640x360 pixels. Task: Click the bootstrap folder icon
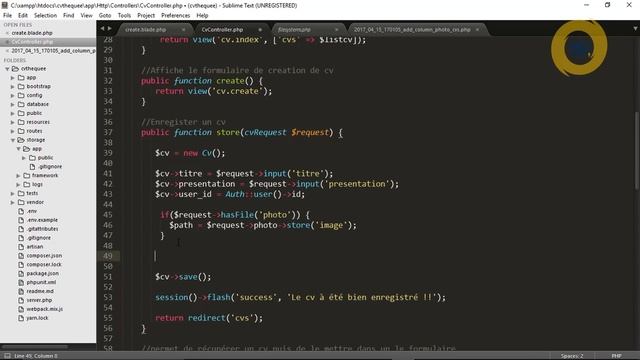(x=21, y=87)
